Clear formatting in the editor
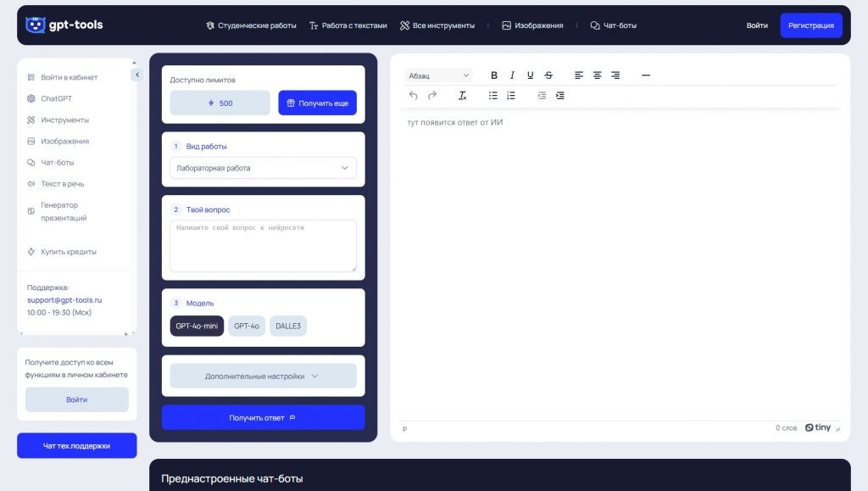The image size is (868, 491). 463,96
